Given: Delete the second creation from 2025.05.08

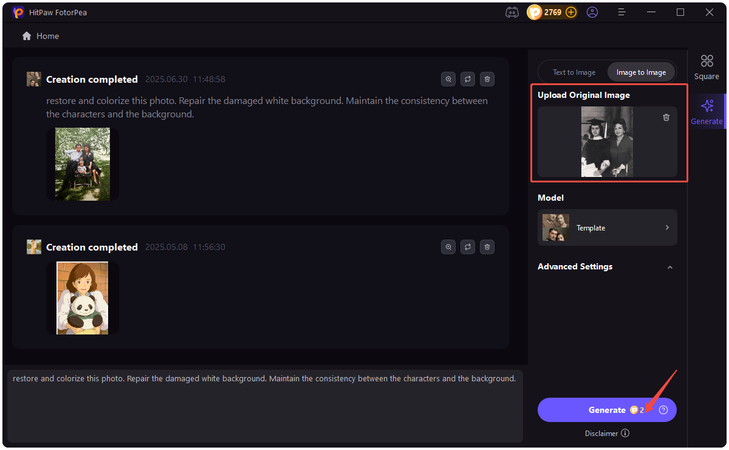Looking at the screenshot, I should point(486,246).
